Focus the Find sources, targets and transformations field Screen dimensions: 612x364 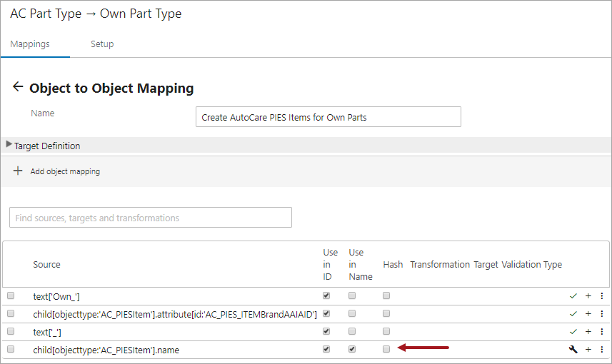(151, 217)
